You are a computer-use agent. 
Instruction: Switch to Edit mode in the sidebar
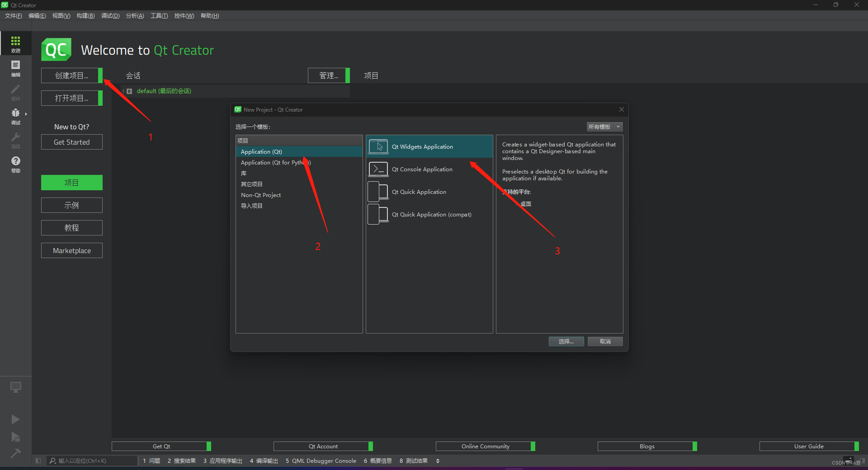pos(15,68)
